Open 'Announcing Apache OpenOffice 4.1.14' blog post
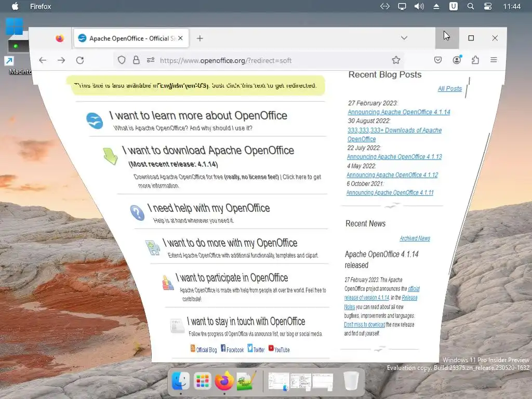 coord(399,112)
